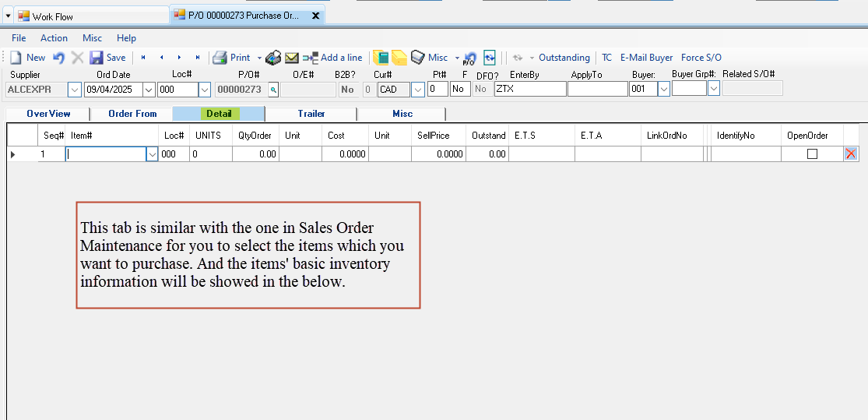Click the yellow notes stack icon
The width and height of the screenshot is (868, 420).
point(399,58)
